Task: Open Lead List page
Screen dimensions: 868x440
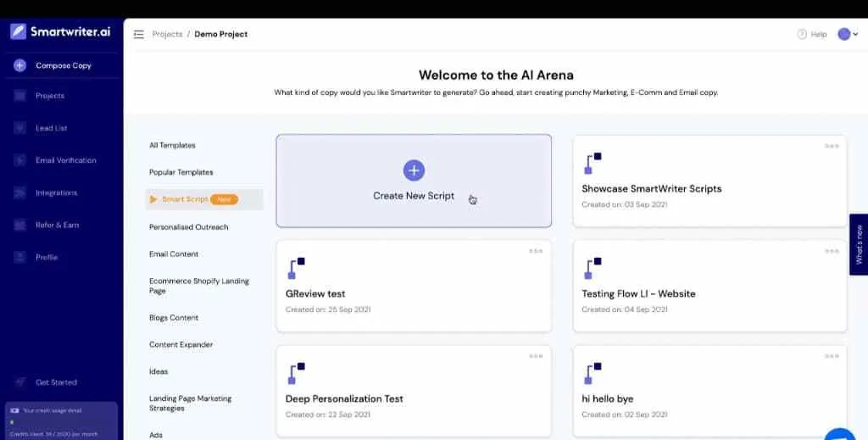Action: (x=52, y=128)
